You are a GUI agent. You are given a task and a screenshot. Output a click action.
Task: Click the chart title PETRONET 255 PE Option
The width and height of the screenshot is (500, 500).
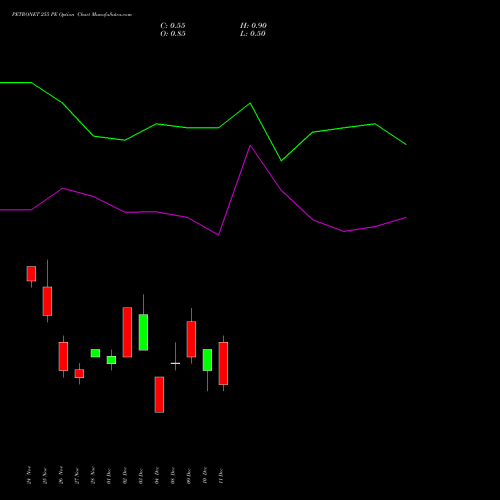click(43, 15)
